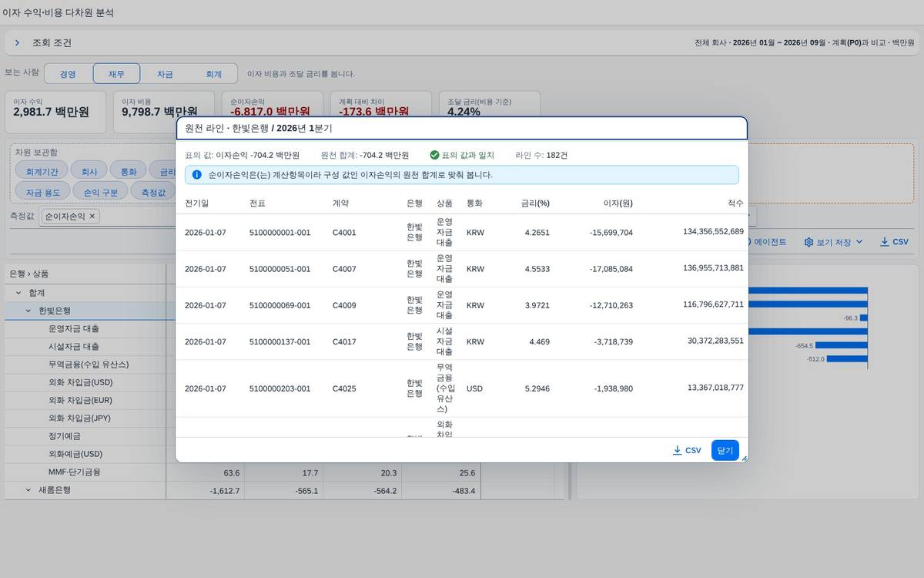
Task: Collapse the 합계 tree row
Action: 18,293
